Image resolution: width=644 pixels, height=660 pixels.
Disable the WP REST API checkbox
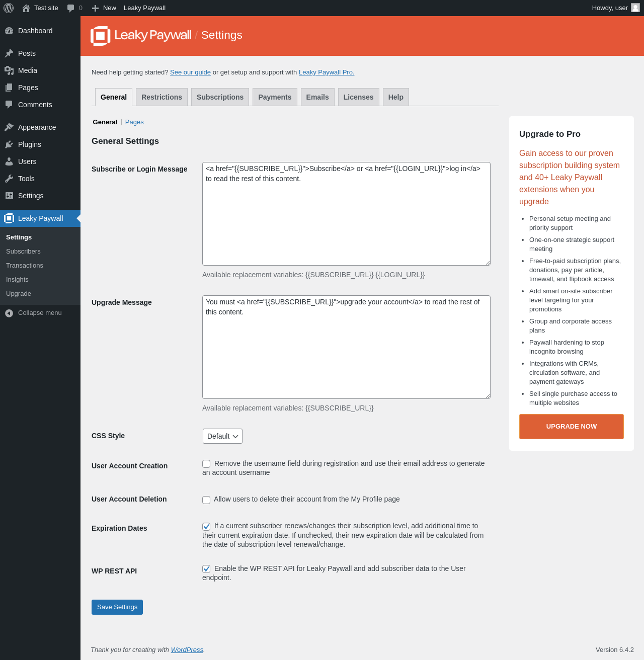(x=206, y=569)
